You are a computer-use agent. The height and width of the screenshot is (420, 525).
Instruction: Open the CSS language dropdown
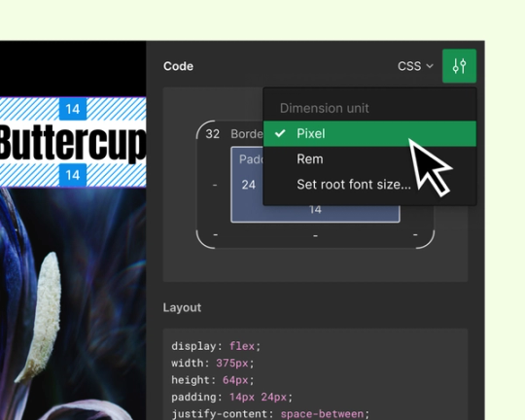(x=415, y=66)
